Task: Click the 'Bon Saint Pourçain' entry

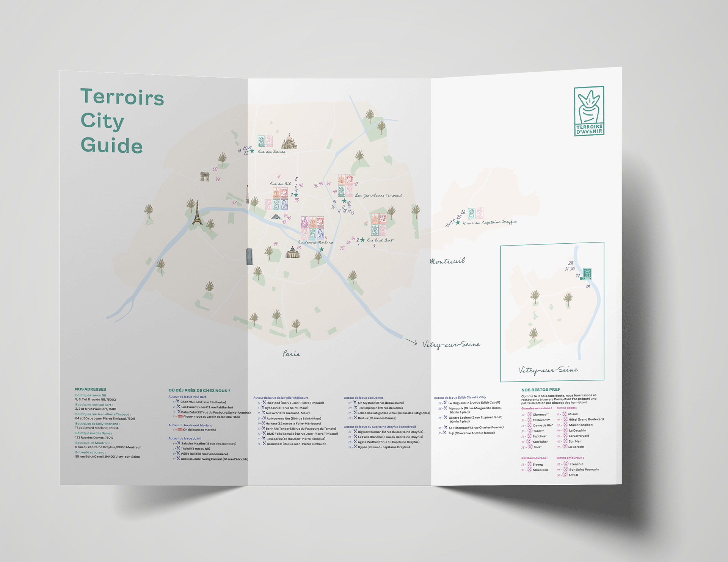Action: pyautogui.click(x=584, y=470)
